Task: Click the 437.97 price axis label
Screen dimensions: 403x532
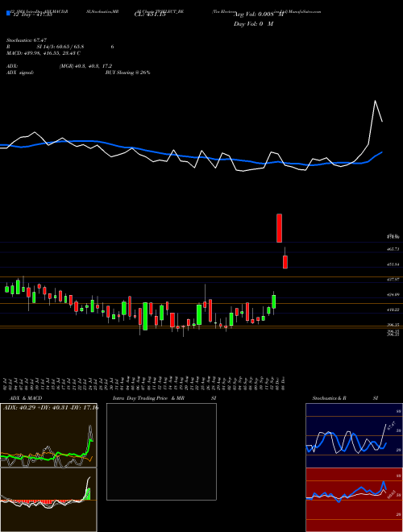Action: tap(393, 280)
